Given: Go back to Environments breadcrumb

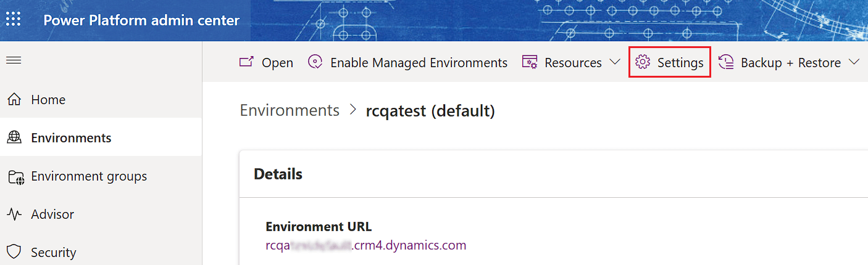Looking at the screenshot, I should (290, 110).
